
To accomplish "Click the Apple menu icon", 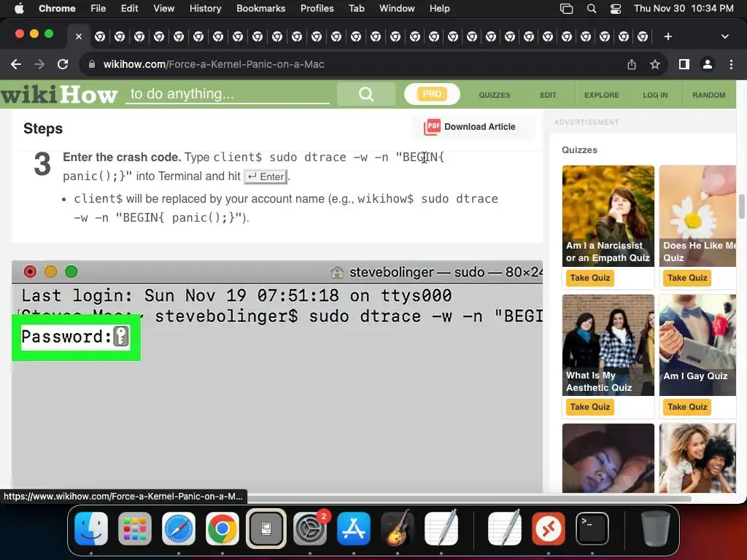I will pyautogui.click(x=19, y=8).
